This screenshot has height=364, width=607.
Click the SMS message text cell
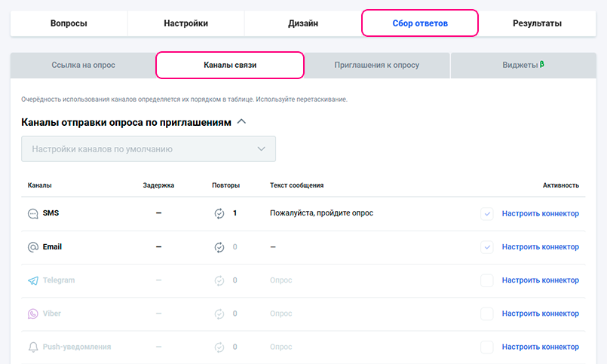click(321, 213)
